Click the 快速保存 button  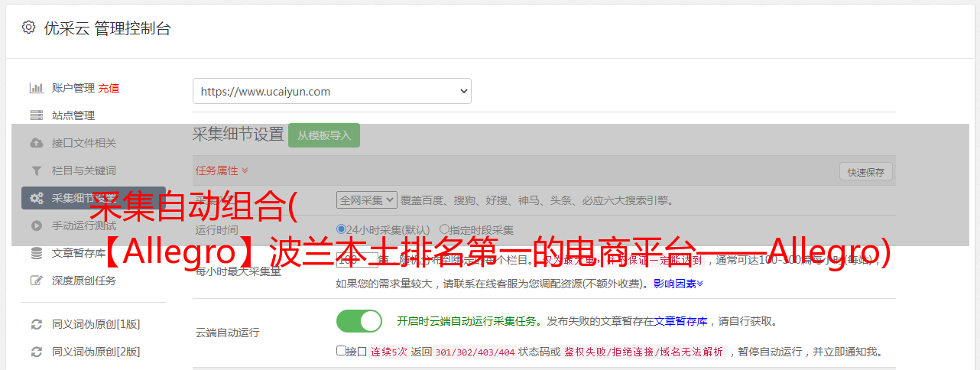click(866, 172)
